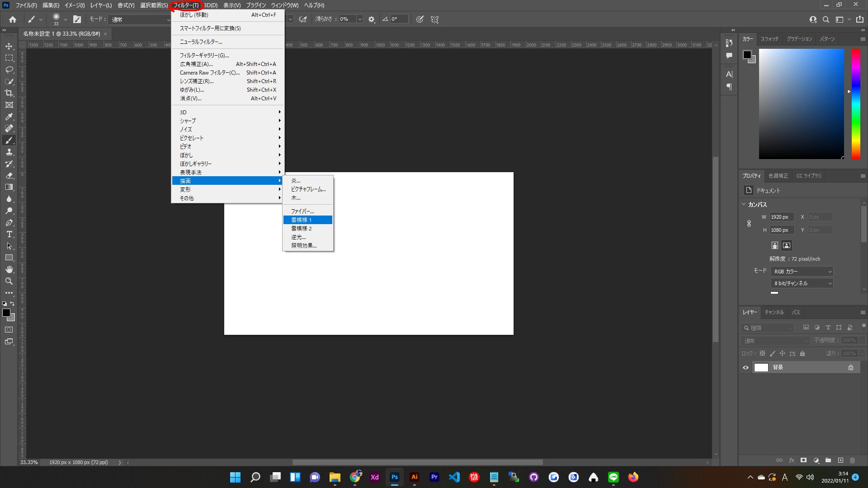Create a new layer in the Layers panel

(x=840, y=460)
